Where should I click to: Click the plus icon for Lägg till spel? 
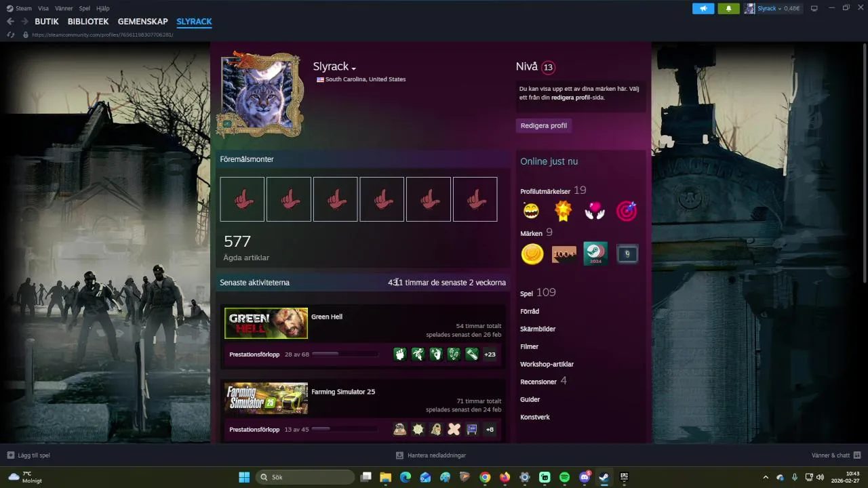(10, 455)
